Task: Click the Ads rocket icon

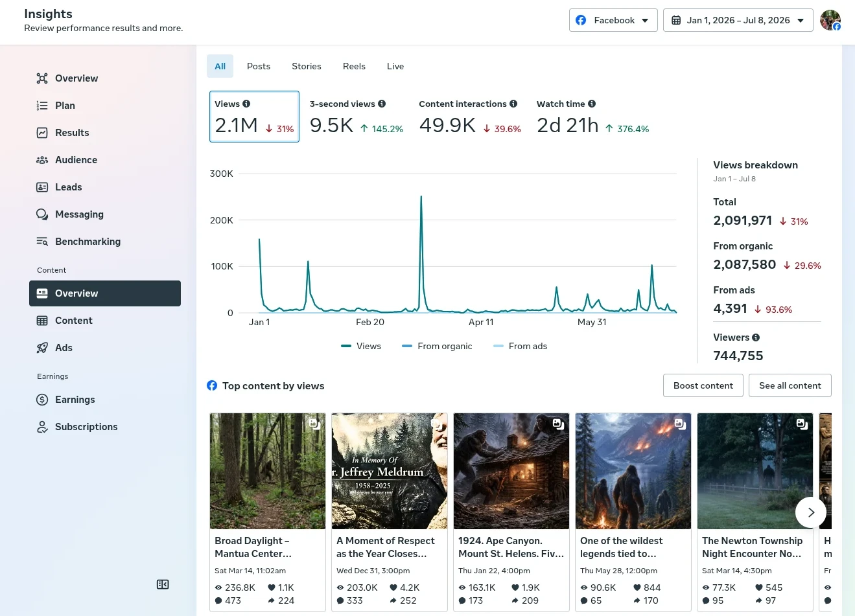Action: [42, 348]
